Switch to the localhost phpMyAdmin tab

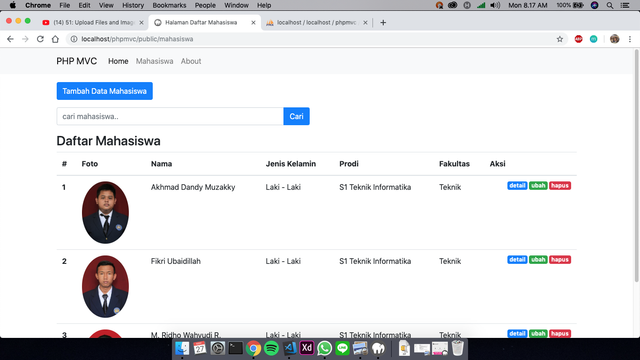(317, 22)
